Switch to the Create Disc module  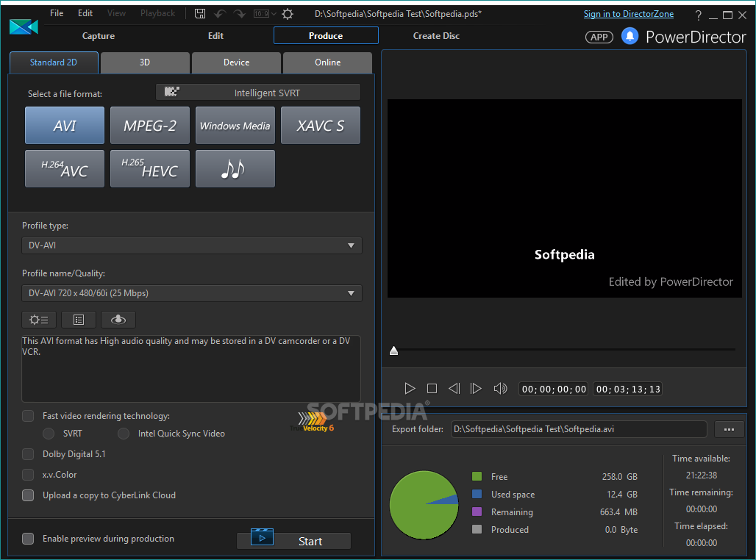(436, 36)
